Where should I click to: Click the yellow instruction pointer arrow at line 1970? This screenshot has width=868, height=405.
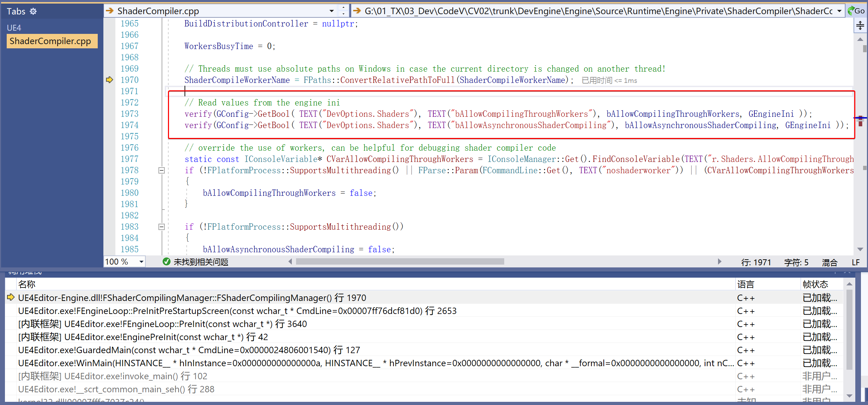[x=109, y=80]
